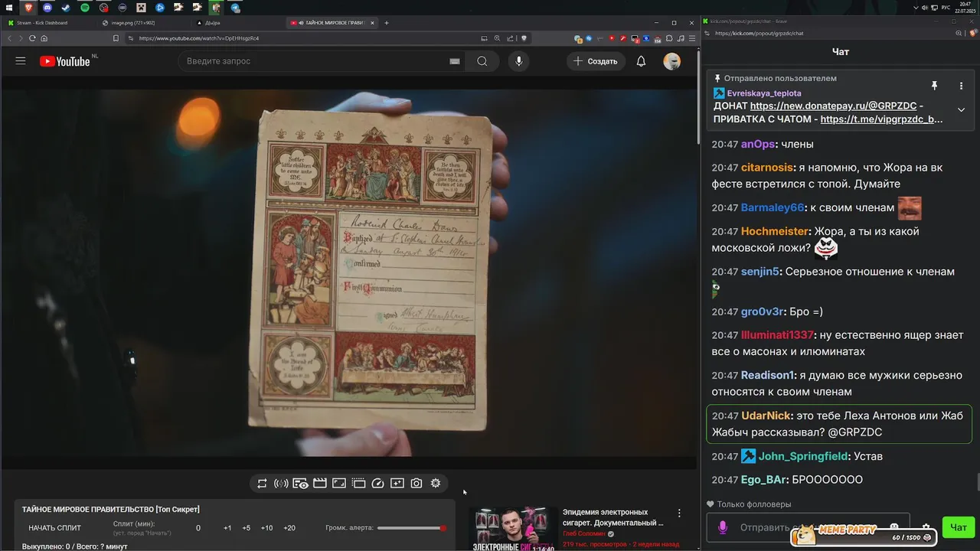Screen dimensions: 980x551
Task: Click the 'Создать' create button
Action: (x=596, y=61)
